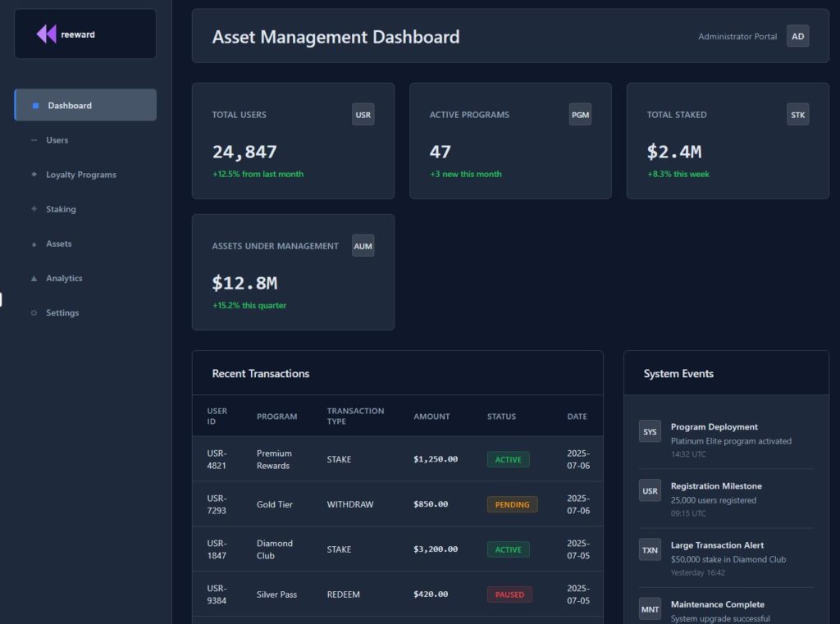Viewport: 840px width, 624px height.
Task: Click the REDEEM transaction type cell
Action: [x=344, y=594]
